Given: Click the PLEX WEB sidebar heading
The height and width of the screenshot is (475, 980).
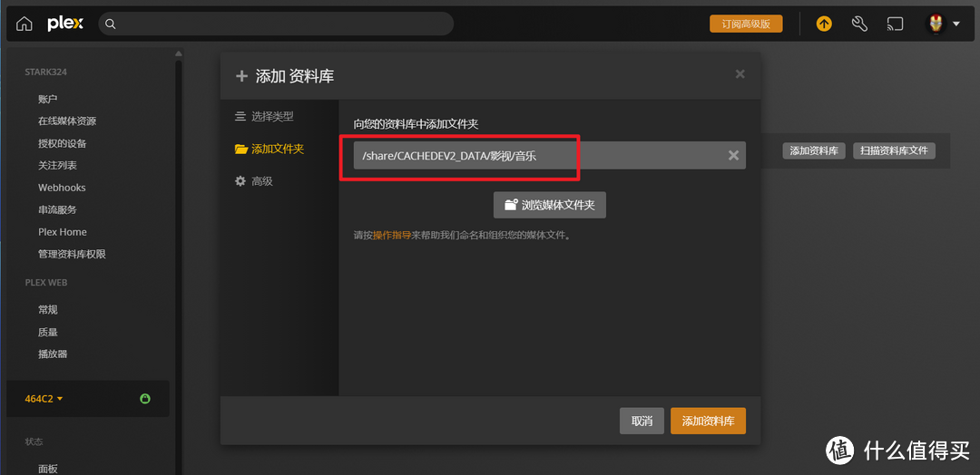Looking at the screenshot, I should pos(46,282).
